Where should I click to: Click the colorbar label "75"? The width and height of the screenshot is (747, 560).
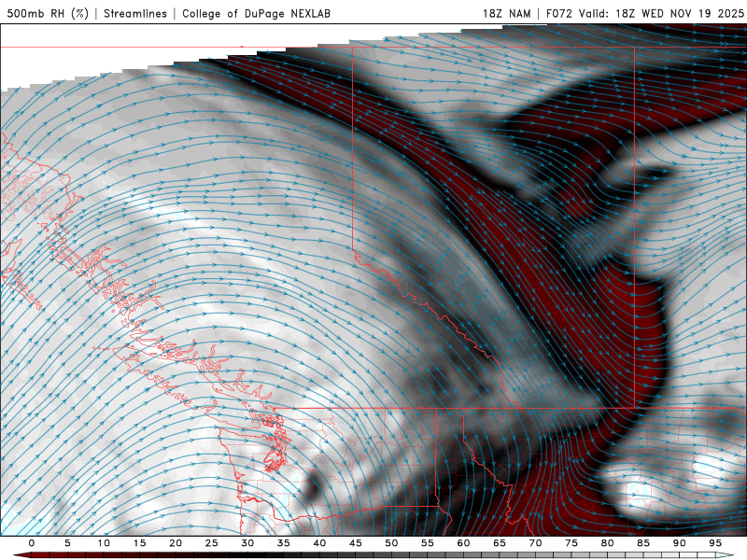tap(571, 543)
